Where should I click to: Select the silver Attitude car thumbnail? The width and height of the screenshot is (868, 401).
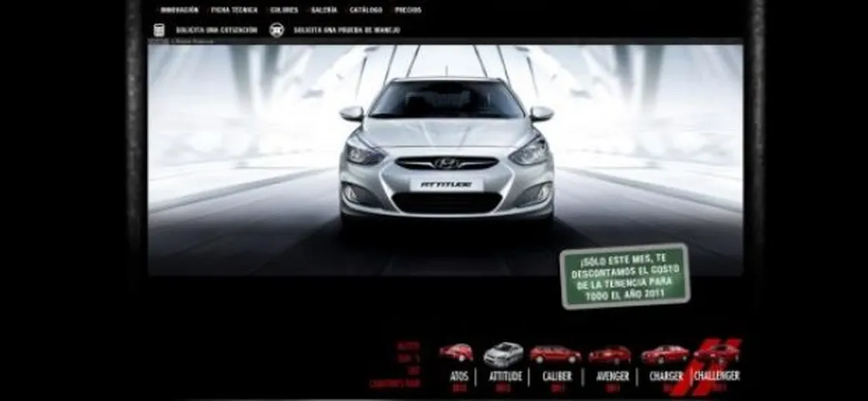pyautogui.click(x=502, y=354)
